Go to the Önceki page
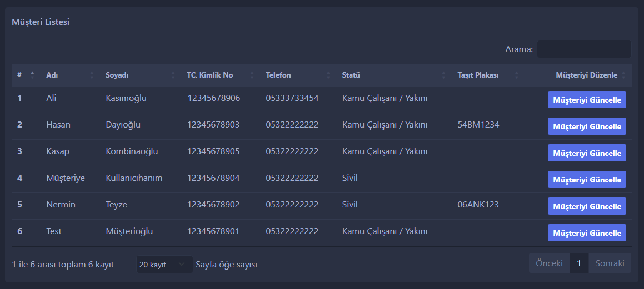This screenshot has width=644, height=289. [549, 263]
